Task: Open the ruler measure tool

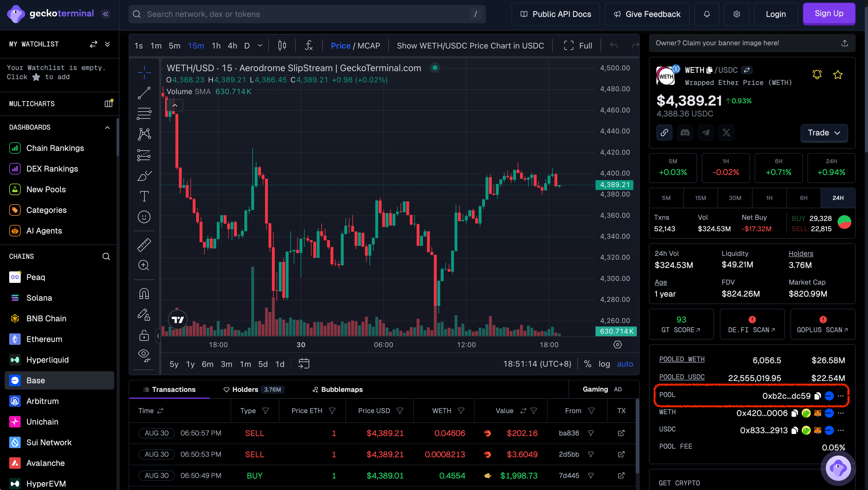Action: (144, 245)
